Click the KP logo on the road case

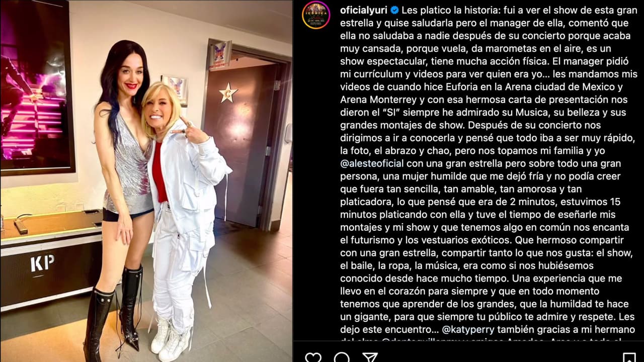(x=42, y=263)
